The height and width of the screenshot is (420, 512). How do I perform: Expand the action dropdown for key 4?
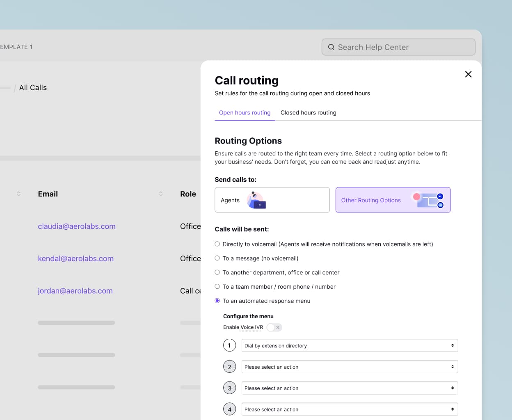point(350,409)
